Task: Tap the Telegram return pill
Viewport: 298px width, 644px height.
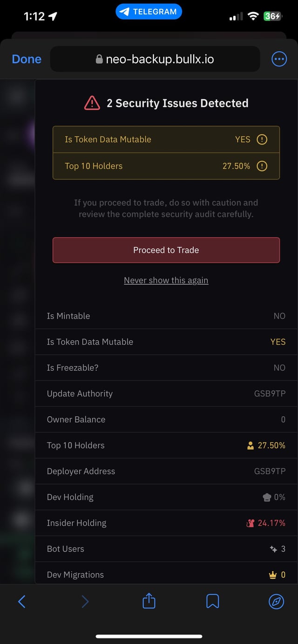Action: click(x=149, y=12)
